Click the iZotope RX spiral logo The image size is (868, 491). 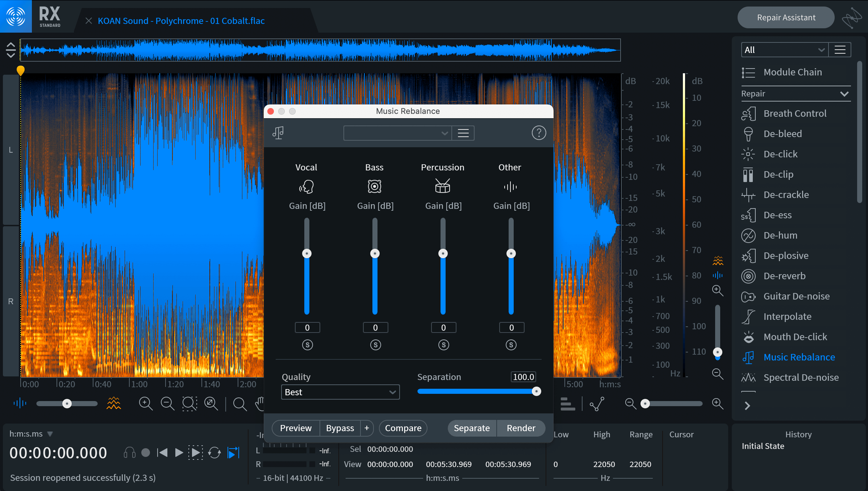16,16
